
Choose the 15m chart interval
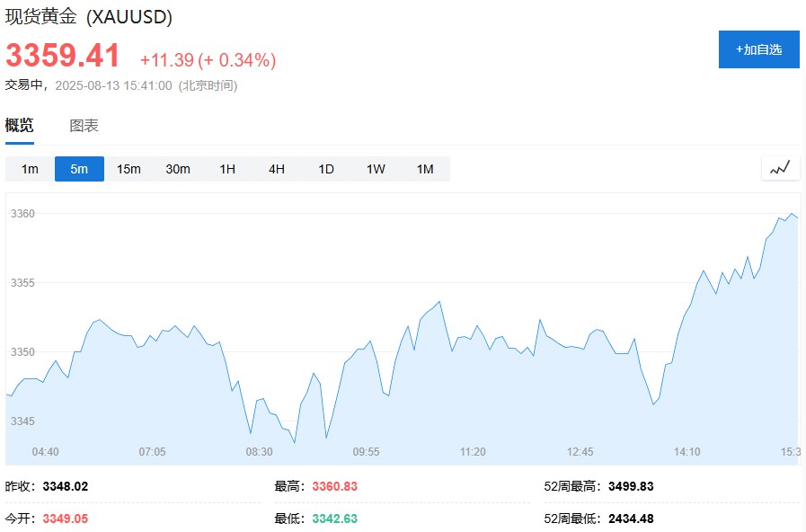(128, 169)
